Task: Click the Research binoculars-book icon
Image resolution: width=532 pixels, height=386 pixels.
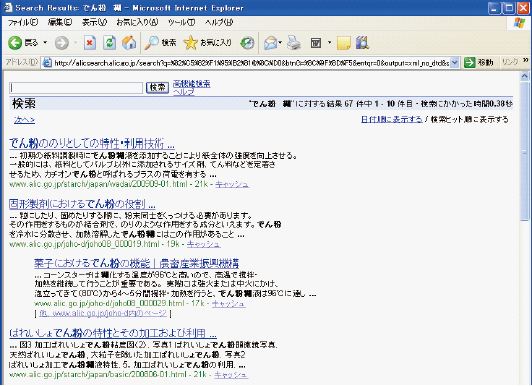Action: (x=362, y=43)
